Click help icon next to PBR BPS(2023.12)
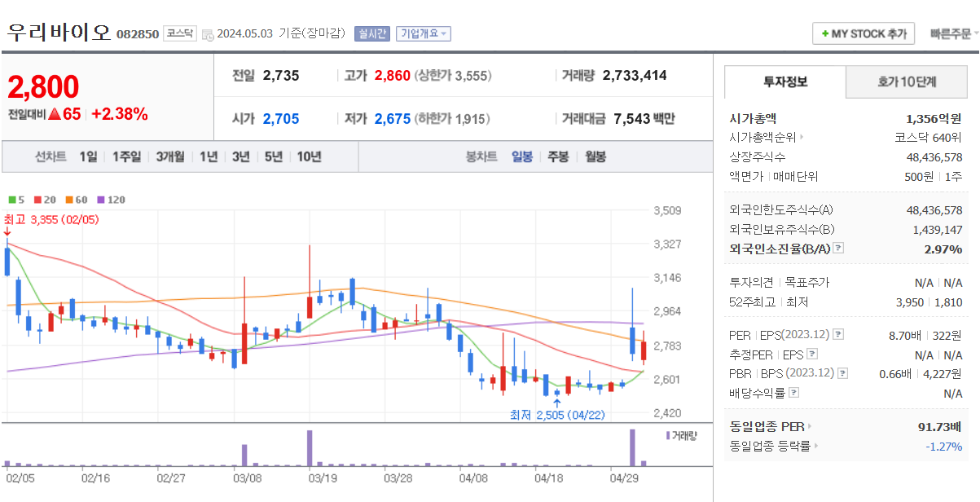The width and height of the screenshot is (980, 502). pyautogui.click(x=842, y=373)
